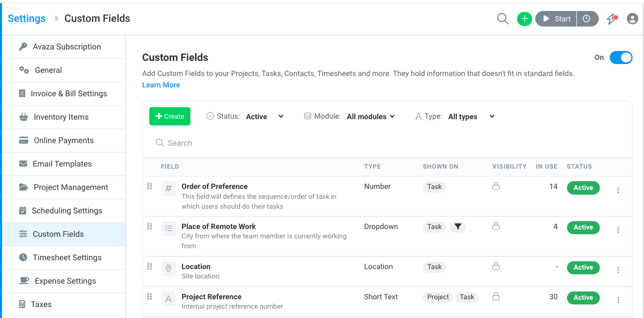Click the Search custom fields input
The height and width of the screenshot is (318, 644).
coord(387,143)
